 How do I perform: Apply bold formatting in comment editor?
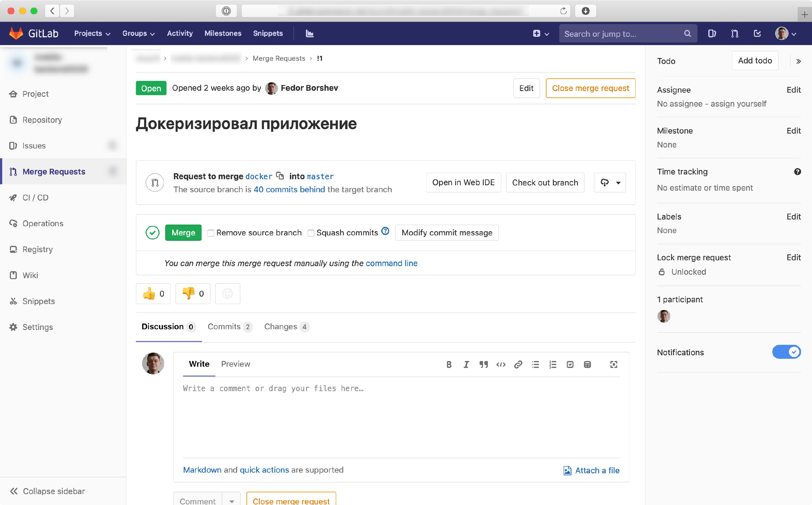[449, 364]
